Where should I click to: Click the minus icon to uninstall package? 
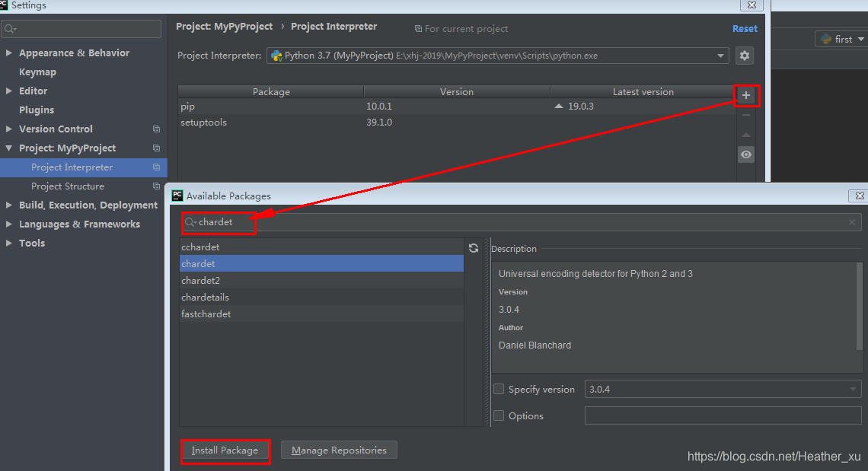pos(745,115)
